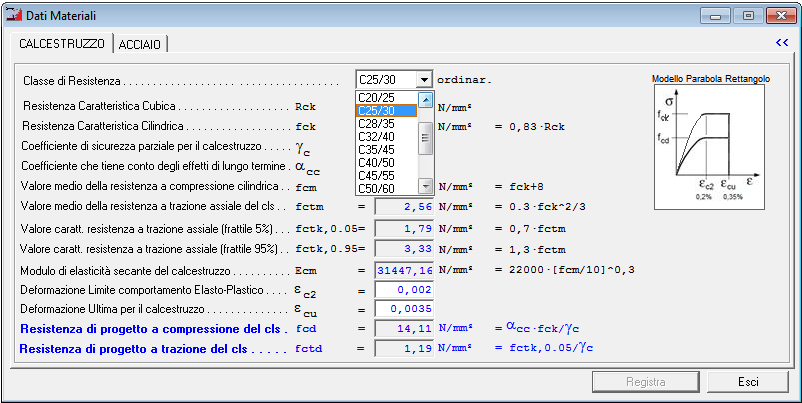Click the formula text '= 0,83·Rck'
The height and width of the screenshot is (403, 802).
(x=530, y=127)
